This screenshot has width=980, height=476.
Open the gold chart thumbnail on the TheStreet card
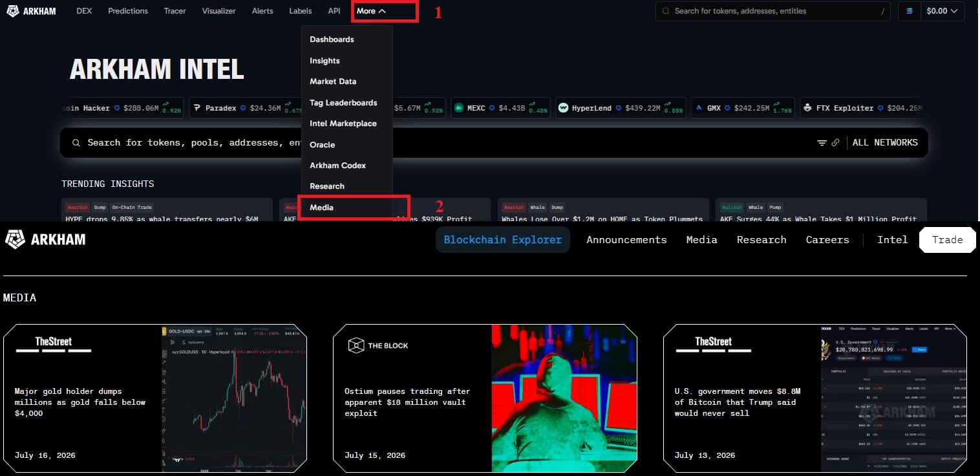[234, 398]
